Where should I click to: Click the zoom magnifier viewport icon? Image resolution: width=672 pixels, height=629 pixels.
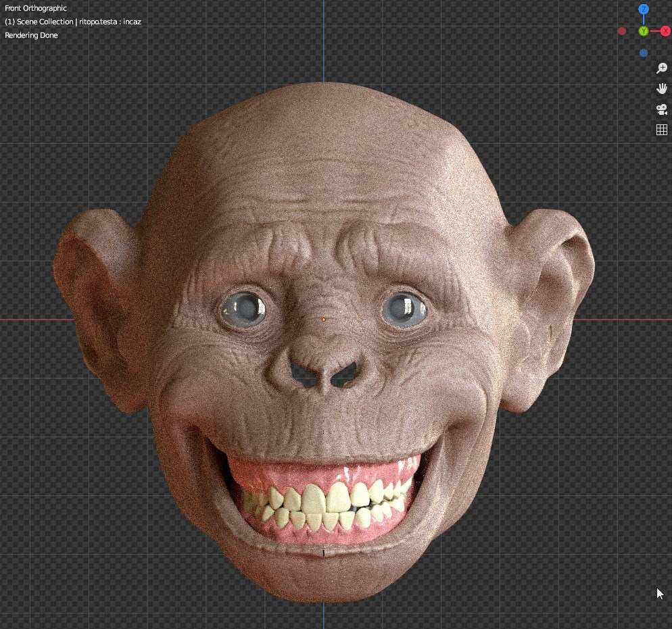point(662,68)
